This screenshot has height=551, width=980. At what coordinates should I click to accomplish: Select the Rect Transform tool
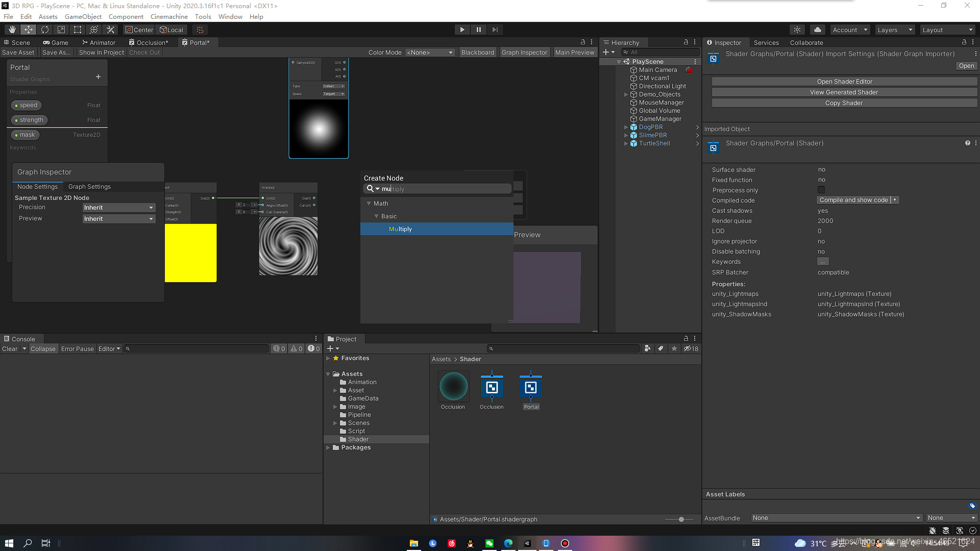(x=78, y=30)
